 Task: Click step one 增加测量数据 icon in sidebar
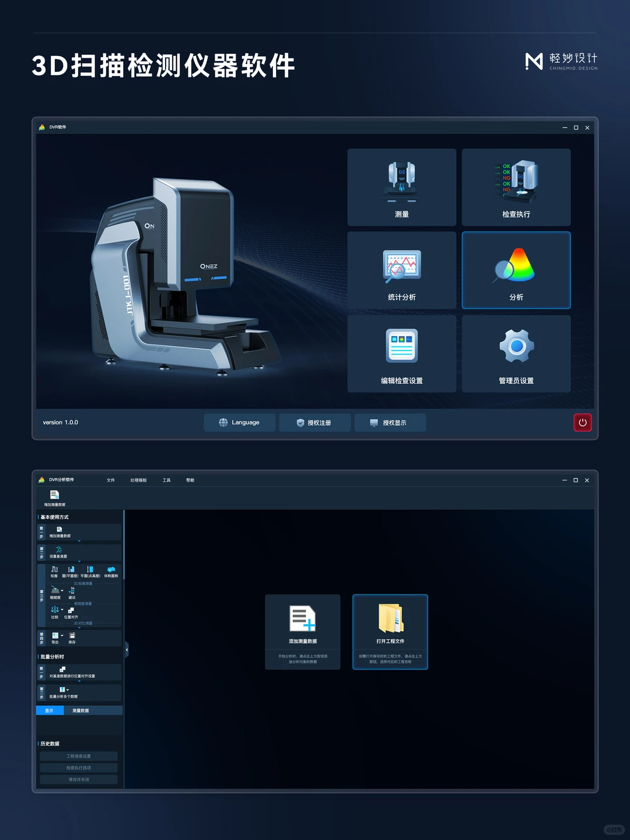(59, 529)
